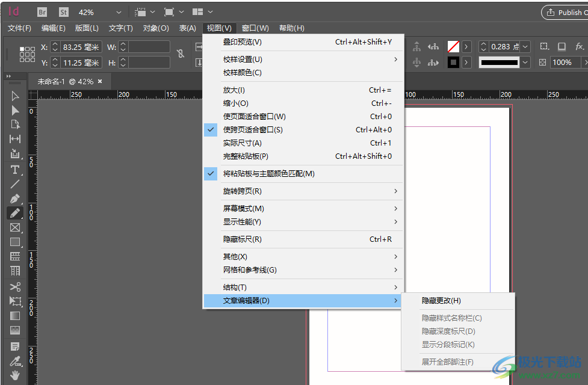The height and width of the screenshot is (385, 588).
Task: Select the Direct Selection tool
Action: coord(15,110)
